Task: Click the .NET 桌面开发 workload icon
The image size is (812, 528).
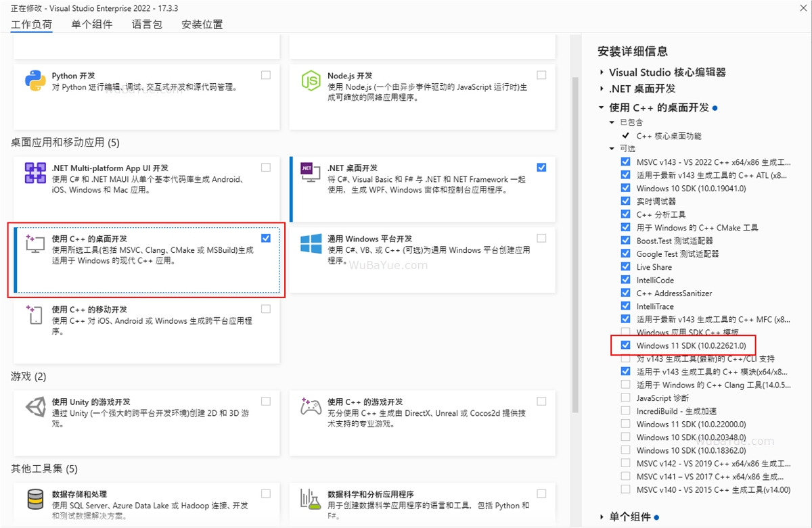Action: pyautogui.click(x=310, y=173)
